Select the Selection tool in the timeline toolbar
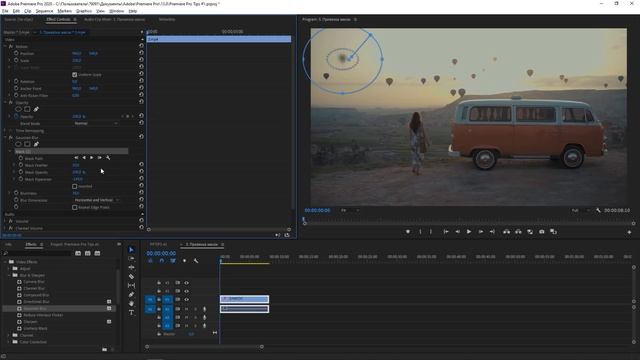Viewport: 640px width, 360px height. (131, 249)
